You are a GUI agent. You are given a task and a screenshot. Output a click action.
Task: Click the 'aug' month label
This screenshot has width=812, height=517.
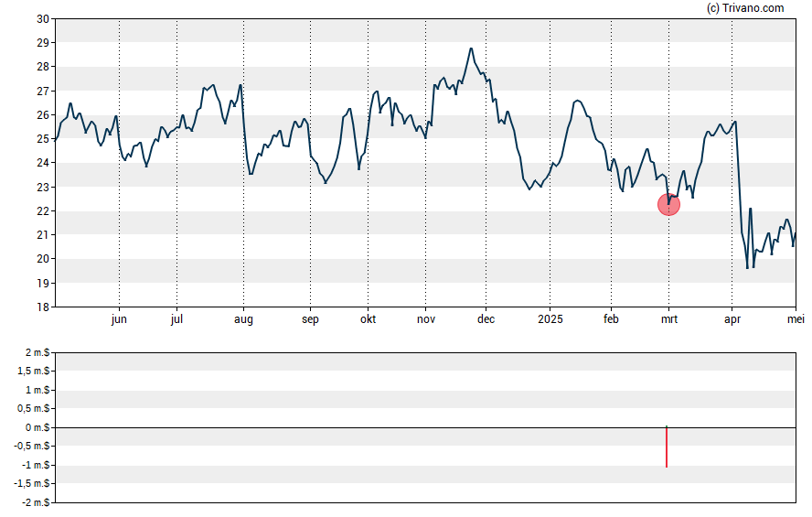point(243,319)
